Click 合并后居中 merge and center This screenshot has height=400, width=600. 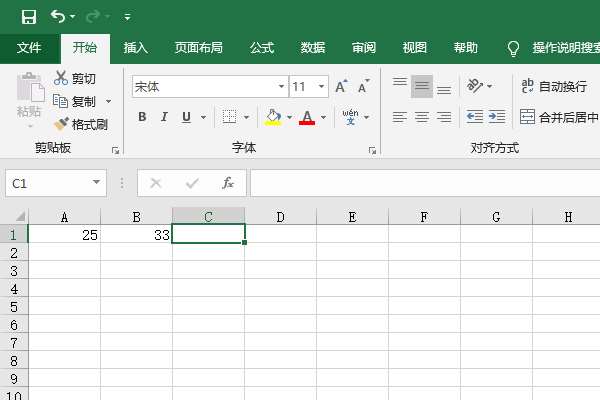pos(559,117)
